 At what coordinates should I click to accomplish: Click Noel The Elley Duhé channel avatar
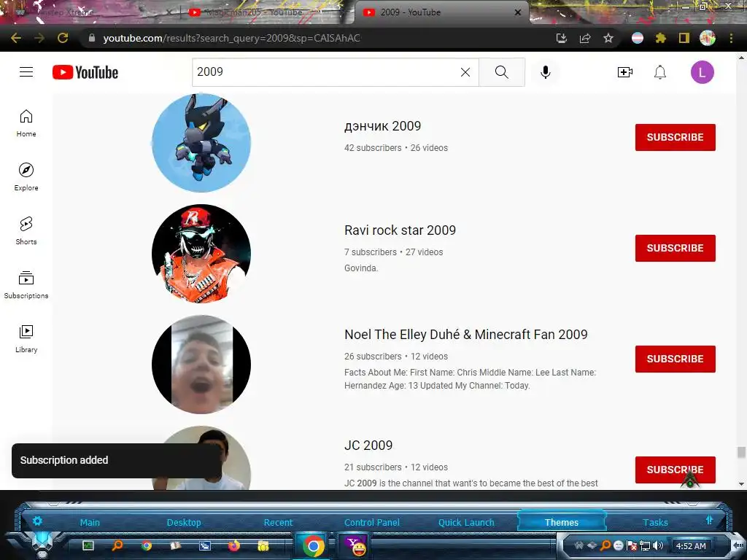click(201, 365)
